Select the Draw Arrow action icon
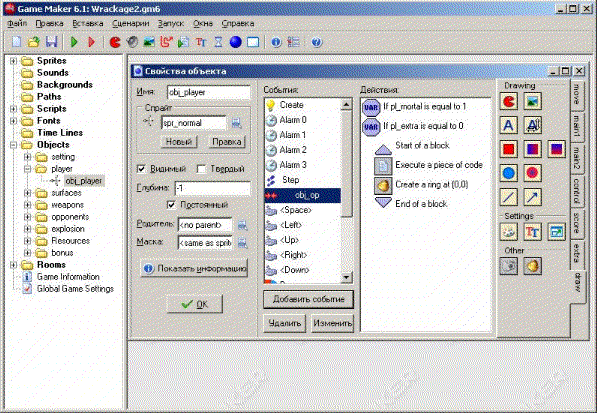 (532, 197)
